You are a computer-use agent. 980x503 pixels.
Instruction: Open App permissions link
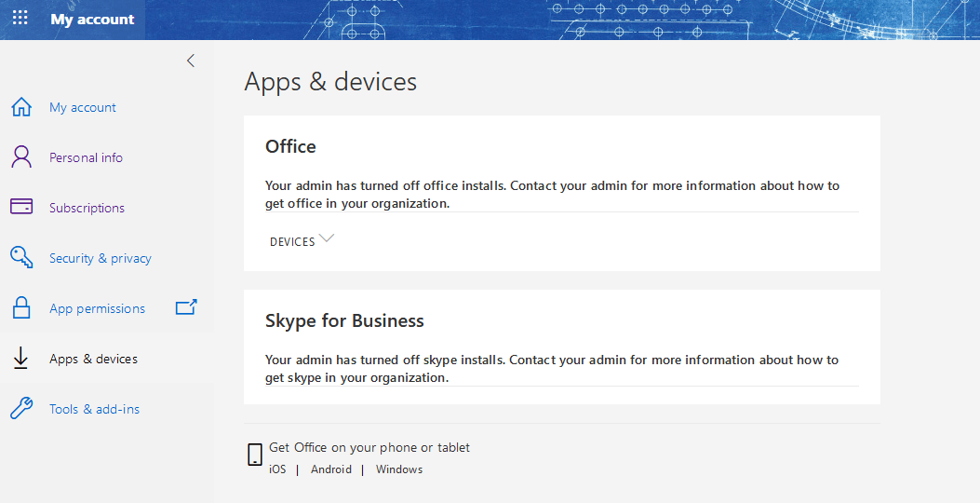pyautogui.click(x=97, y=308)
